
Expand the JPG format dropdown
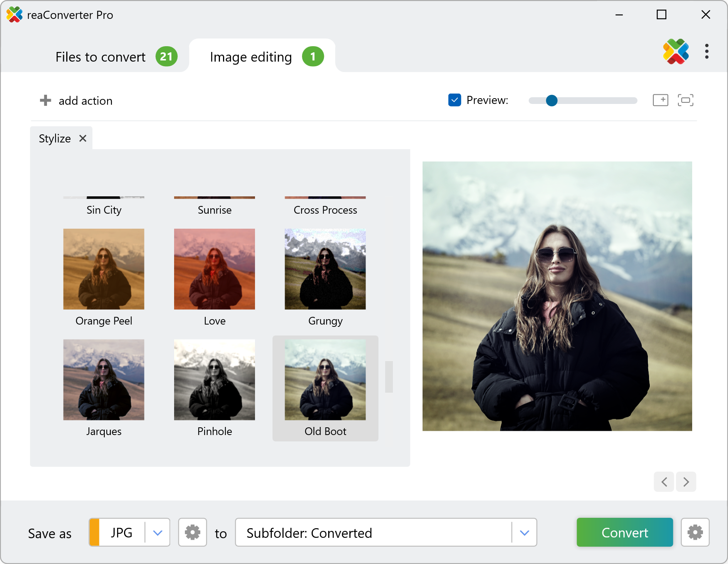158,532
